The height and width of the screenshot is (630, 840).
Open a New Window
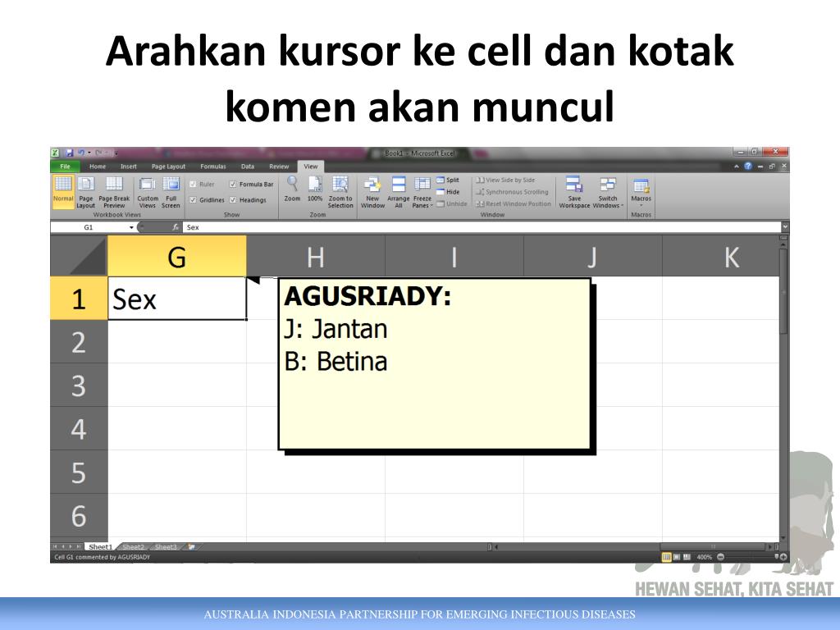pos(373,191)
